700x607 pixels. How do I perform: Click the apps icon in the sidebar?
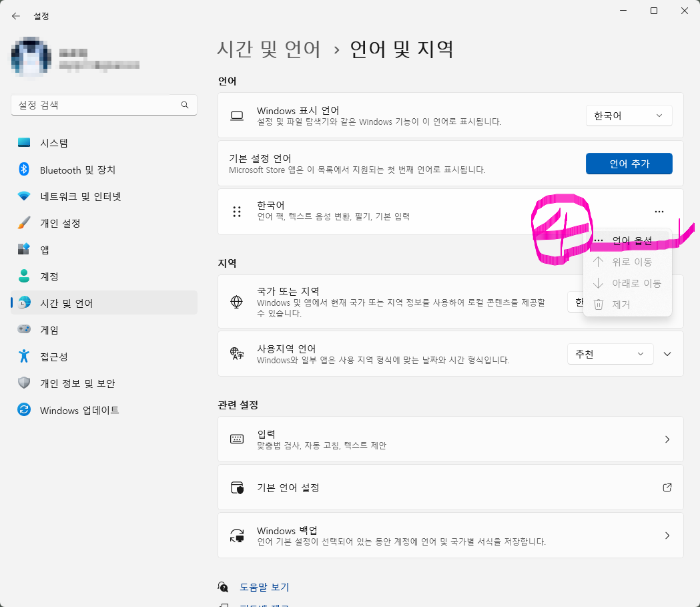click(x=24, y=249)
